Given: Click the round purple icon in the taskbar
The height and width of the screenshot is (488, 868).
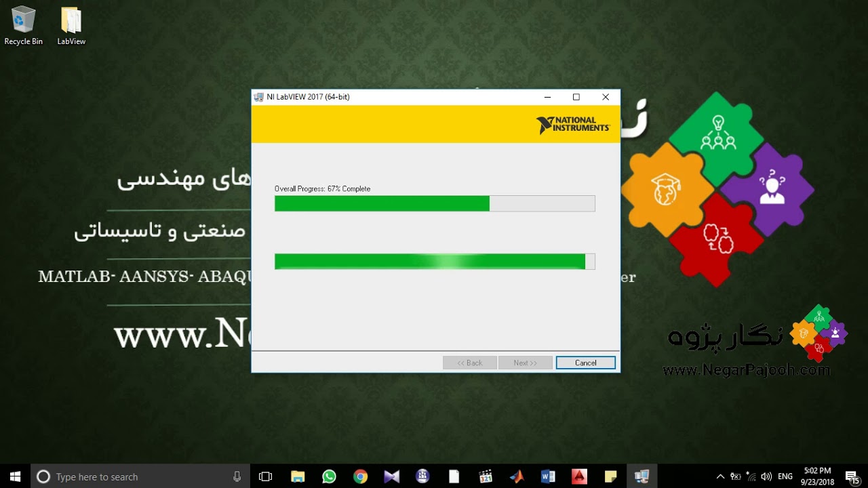Looking at the screenshot, I should tap(422, 476).
